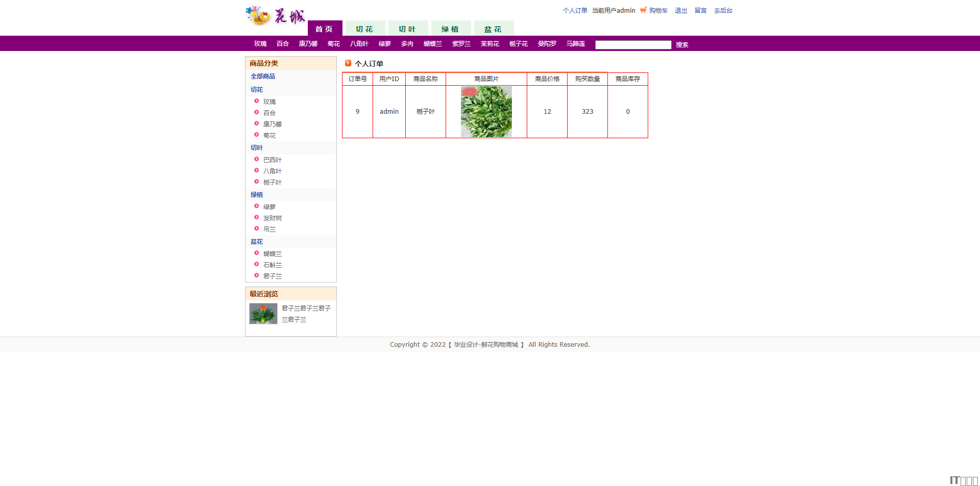Go to 去后台 admin link
The height and width of the screenshot is (486, 980).
click(723, 11)
